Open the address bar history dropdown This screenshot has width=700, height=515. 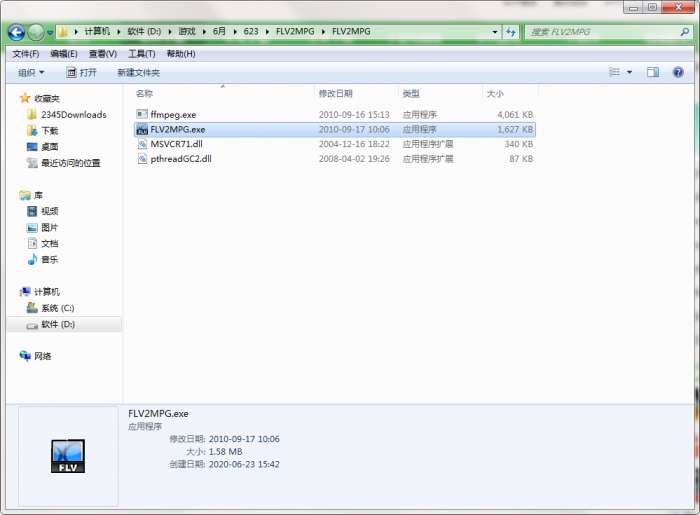495,32
